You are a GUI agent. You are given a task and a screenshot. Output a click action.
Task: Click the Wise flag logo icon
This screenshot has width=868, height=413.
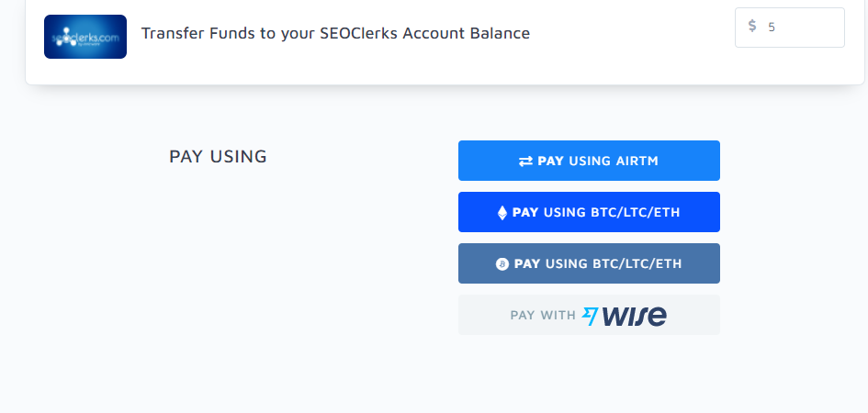590,317
